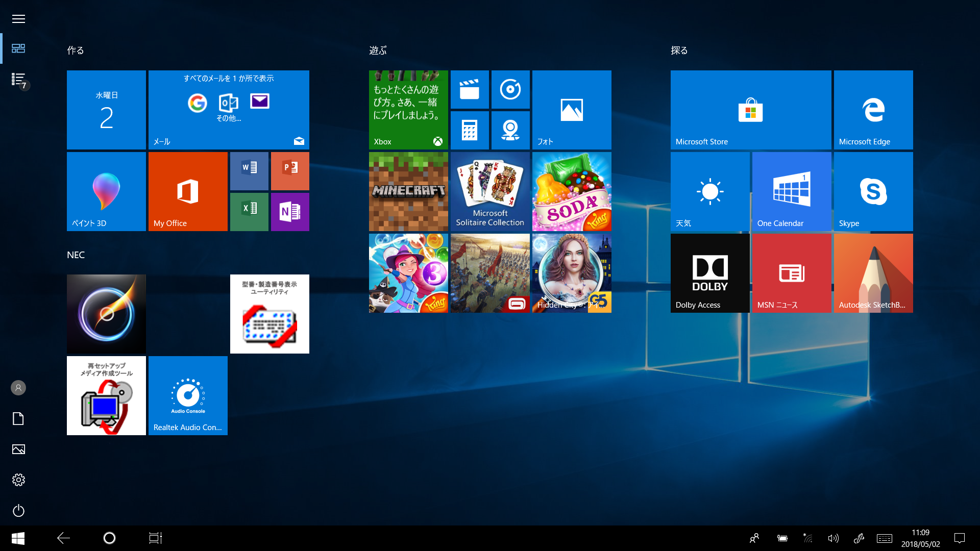Expand the hamburger menu
The height and width of the screenshot is (551, 980).
click(x=18, y=19)
